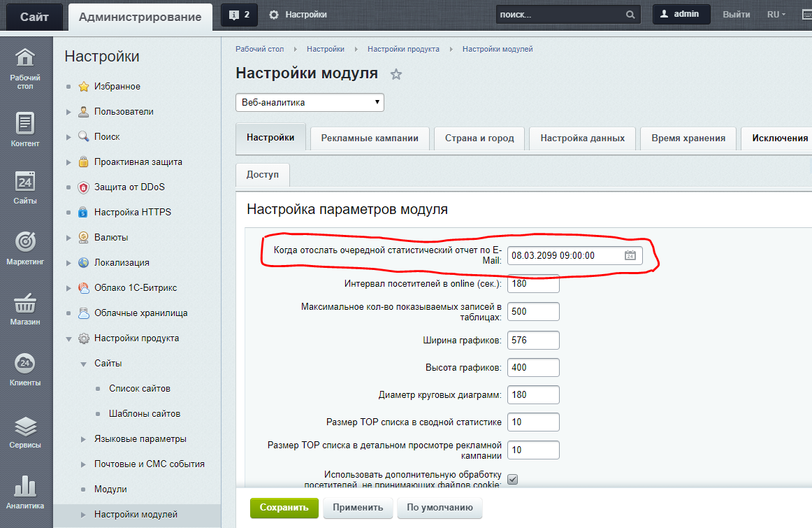Go to Настройки продукта breadcrumb
Viewport: 812px width, 528px height.
coord(403,49)
